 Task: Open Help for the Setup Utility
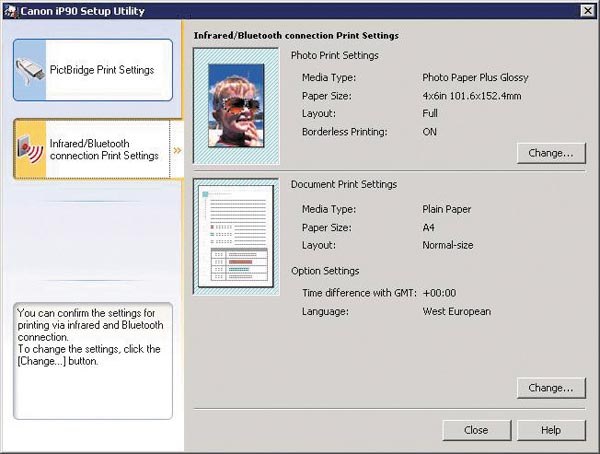[551, 430]
